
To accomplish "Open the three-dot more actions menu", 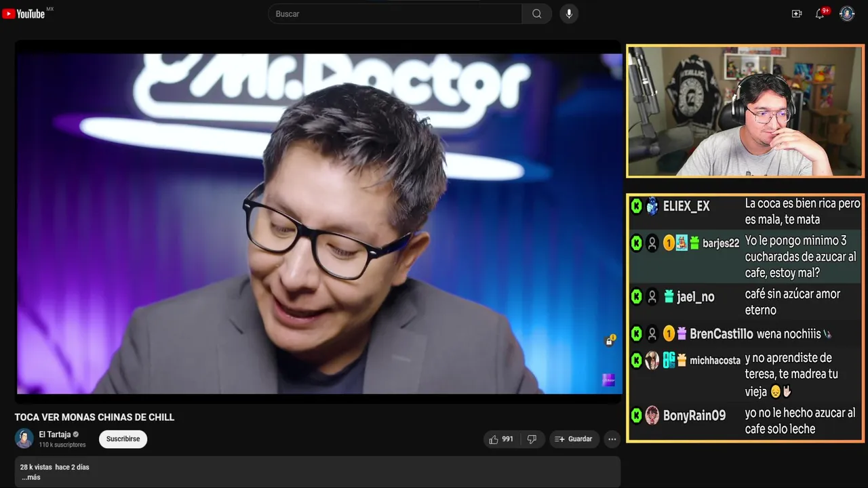I will point(612,439).
